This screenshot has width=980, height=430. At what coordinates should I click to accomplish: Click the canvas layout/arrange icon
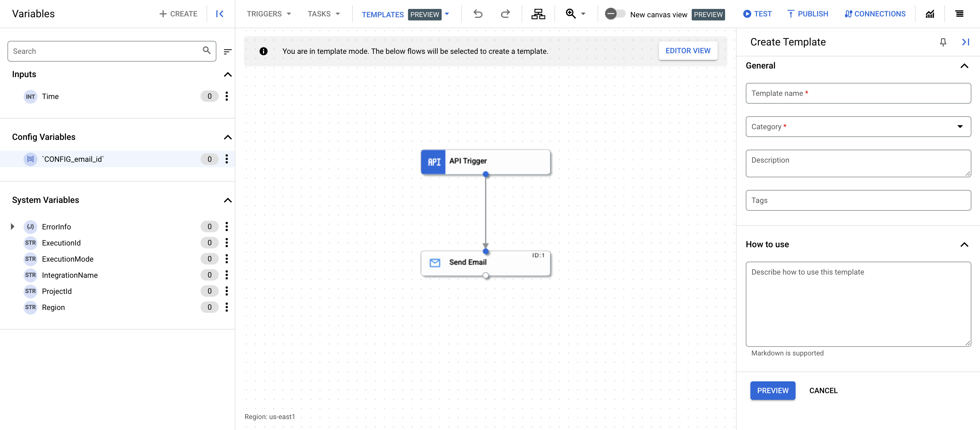point(537,14)
